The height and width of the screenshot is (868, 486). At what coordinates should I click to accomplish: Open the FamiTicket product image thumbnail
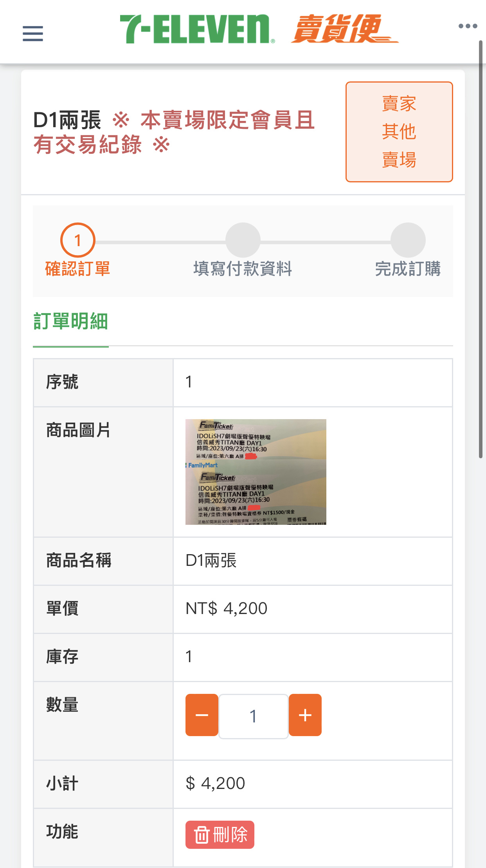(256, 472)
